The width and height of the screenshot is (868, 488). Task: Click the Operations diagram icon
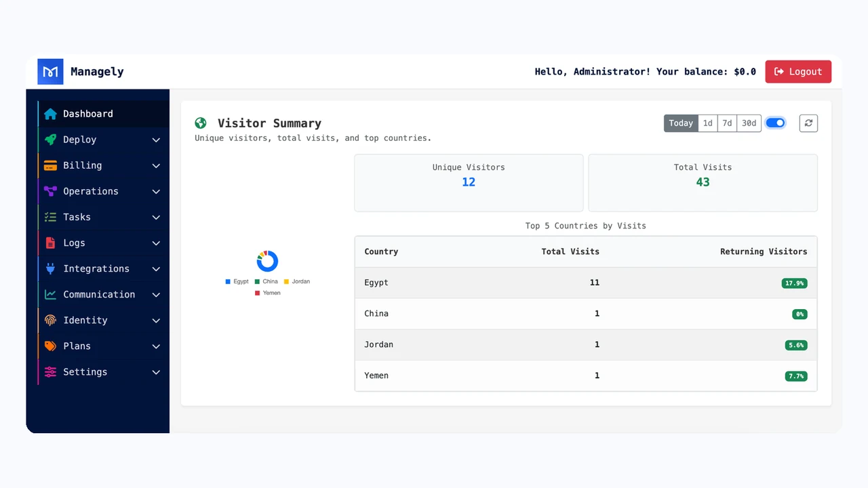click(50, 191)
